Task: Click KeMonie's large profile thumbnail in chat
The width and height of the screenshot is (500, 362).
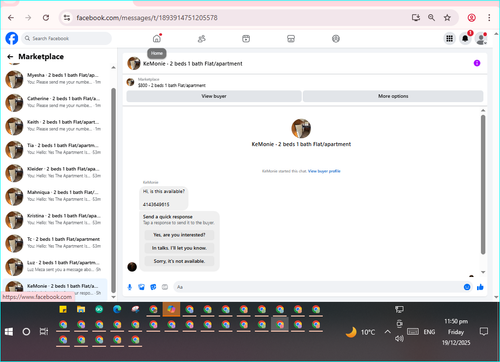Action: [x=301, y=128]
